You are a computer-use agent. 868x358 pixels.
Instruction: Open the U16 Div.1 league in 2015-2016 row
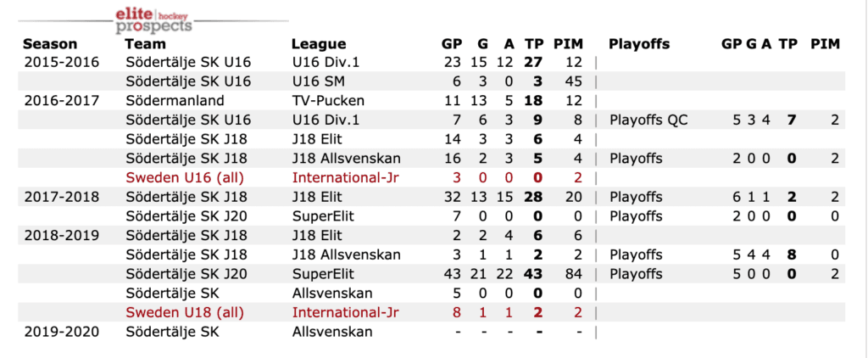325,62
